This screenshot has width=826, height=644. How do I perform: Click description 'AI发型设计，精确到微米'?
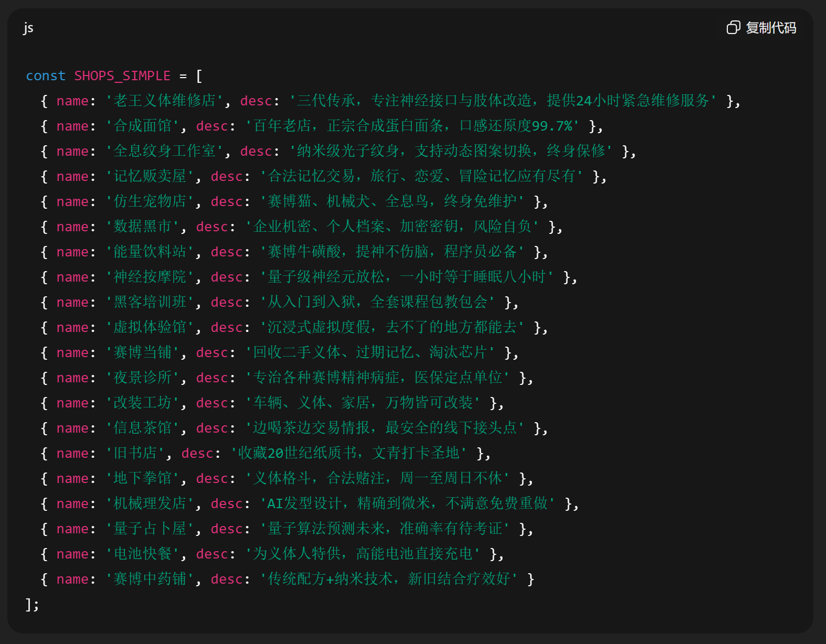tap(348, 503)
